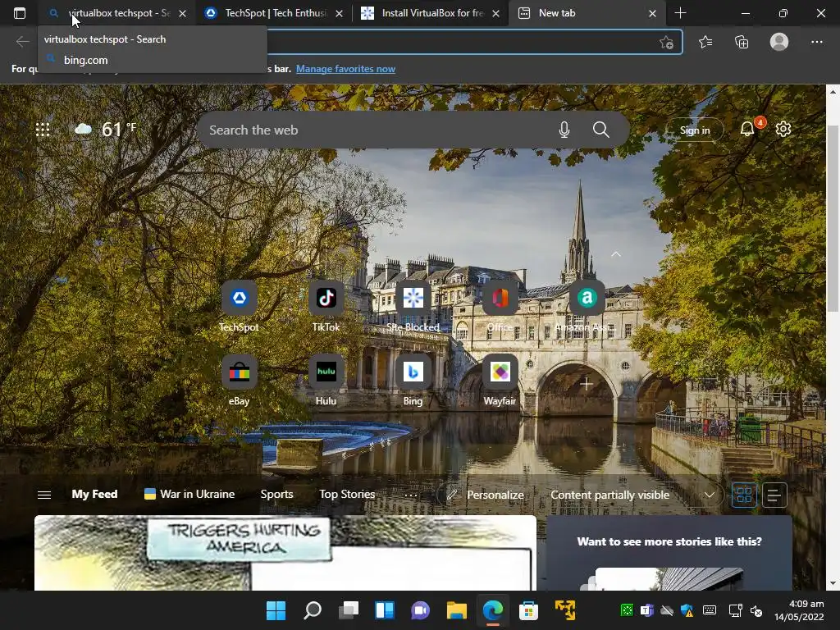Open File Explorer from taskbar
The image size is (840, 630).
(456, 610)
